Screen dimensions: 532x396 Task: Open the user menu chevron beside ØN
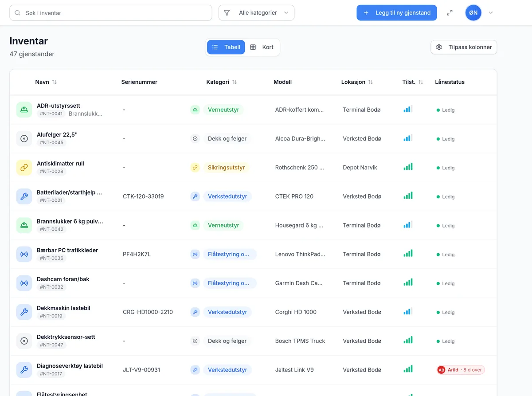tap(491, 13)
